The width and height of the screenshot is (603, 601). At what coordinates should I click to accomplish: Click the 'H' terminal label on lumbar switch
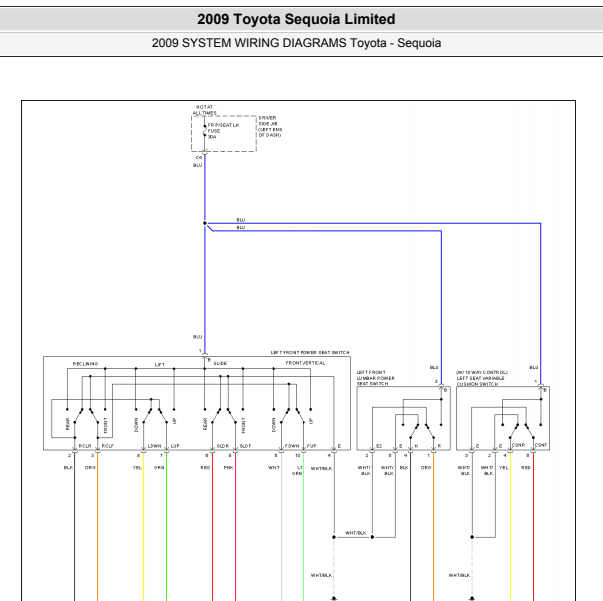pos(416,446)
